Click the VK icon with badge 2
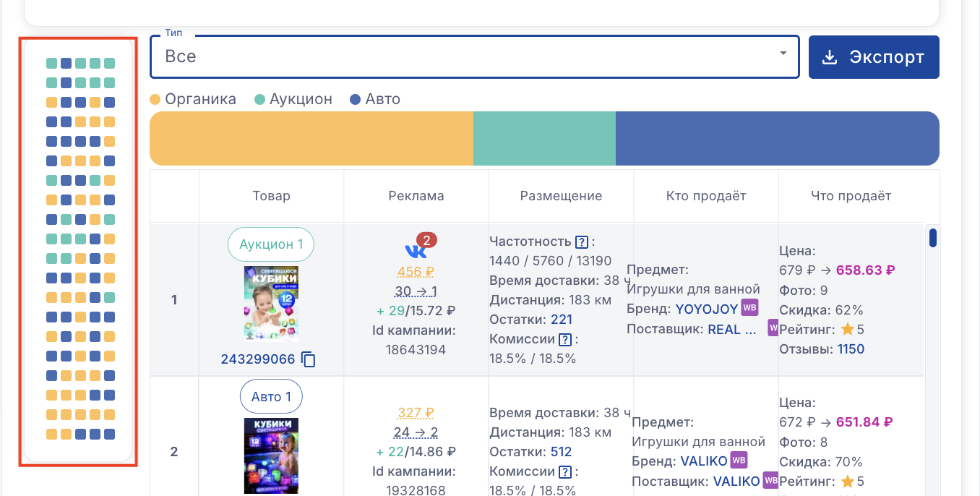The width and height of the screenshot is (980, 496). [x=415, y=248]
